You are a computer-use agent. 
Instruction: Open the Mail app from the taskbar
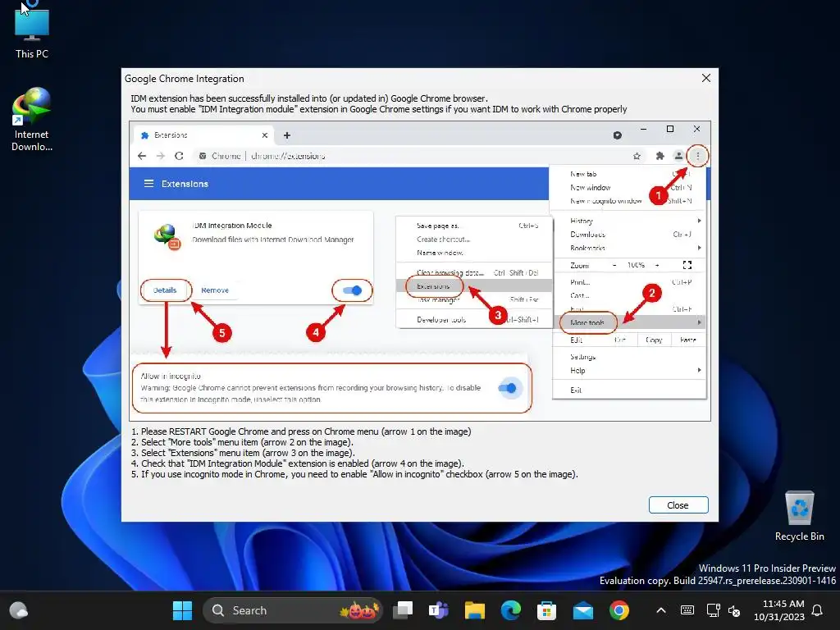[x=583, y=610]
